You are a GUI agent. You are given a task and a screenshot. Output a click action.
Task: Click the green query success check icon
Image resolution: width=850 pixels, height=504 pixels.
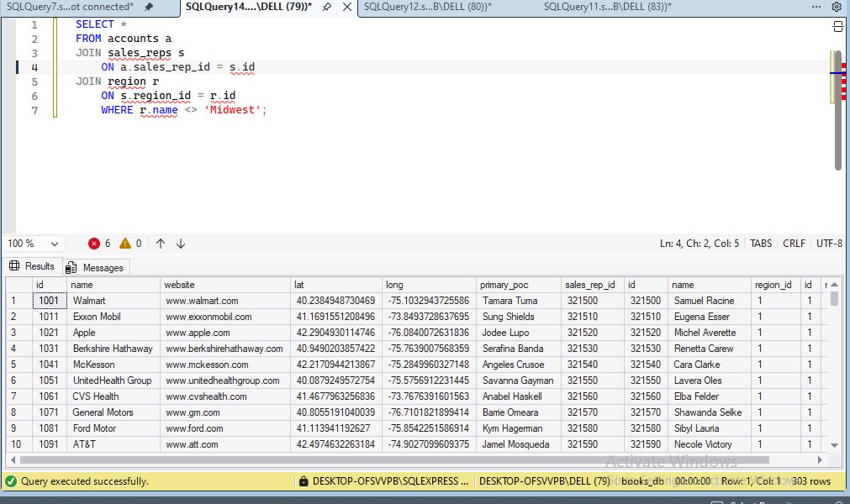11,481
